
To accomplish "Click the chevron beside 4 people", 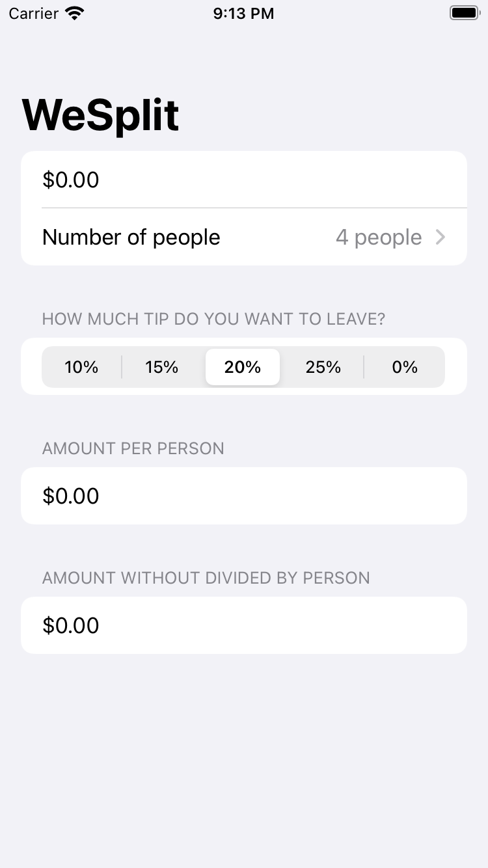I will tap(441, 237).
